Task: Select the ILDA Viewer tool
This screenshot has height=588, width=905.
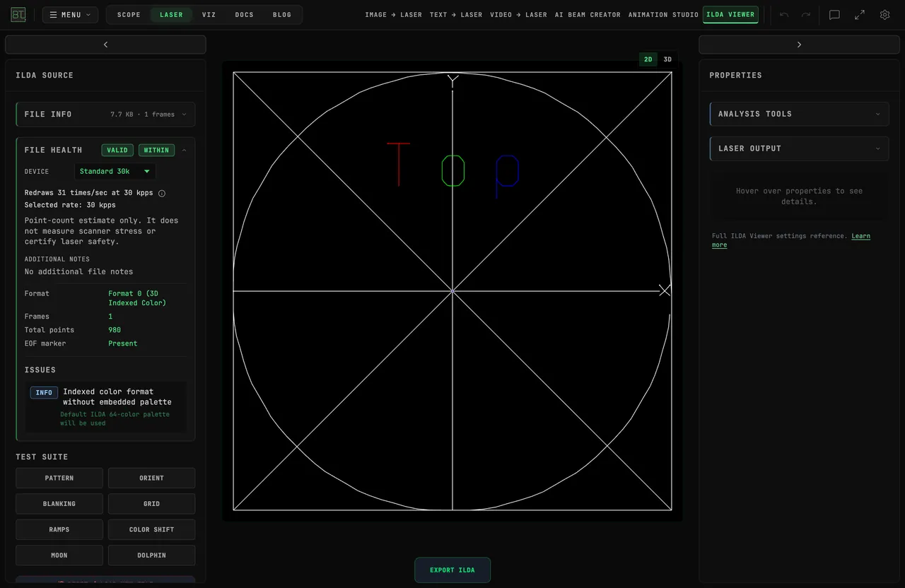Action: [731, 15]
